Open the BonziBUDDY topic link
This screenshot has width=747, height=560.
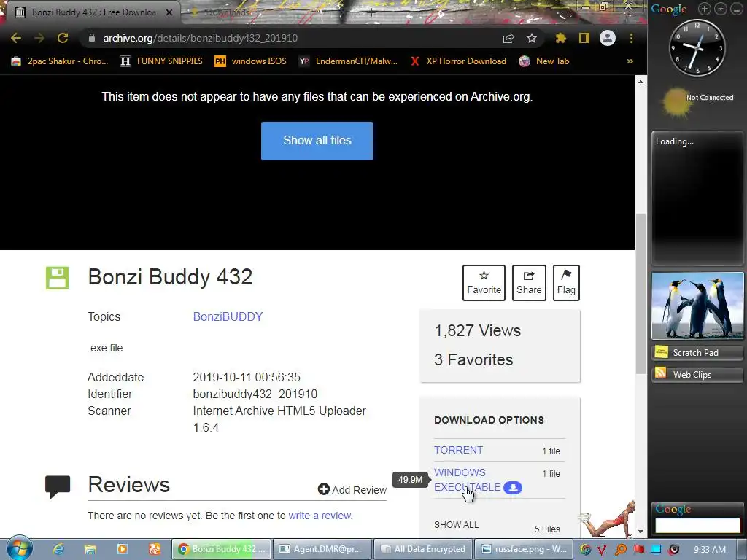(228, 316)
